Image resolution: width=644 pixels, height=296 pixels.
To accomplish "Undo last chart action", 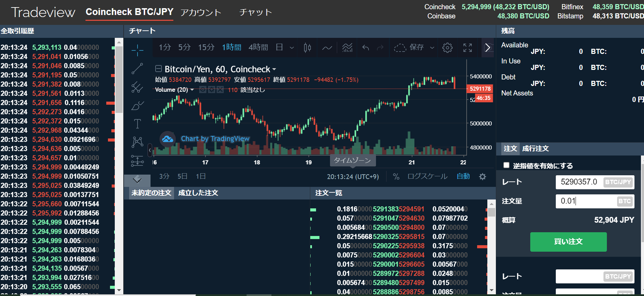I will click(x=365, y=47).
